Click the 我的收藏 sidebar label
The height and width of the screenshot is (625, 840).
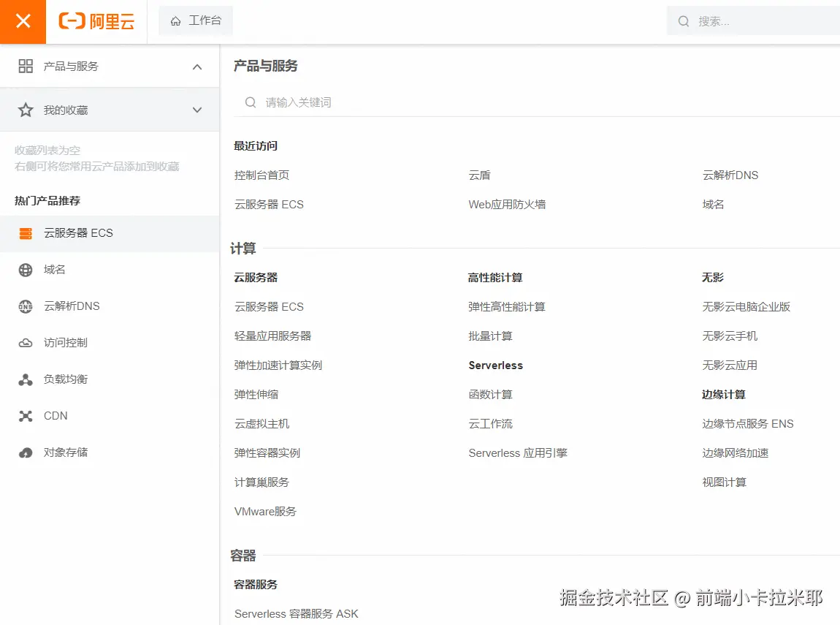[65, 110]
